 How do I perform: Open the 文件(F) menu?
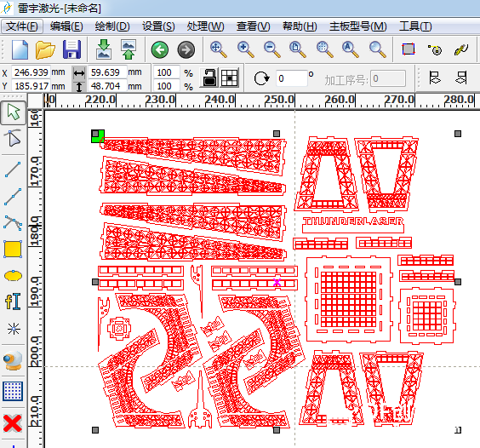coord(22,26)
